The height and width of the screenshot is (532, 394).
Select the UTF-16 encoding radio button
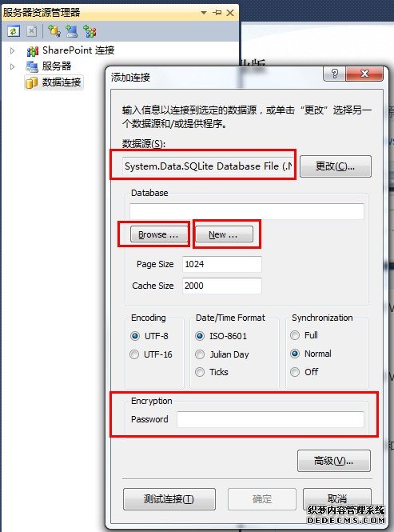[134, 354]
